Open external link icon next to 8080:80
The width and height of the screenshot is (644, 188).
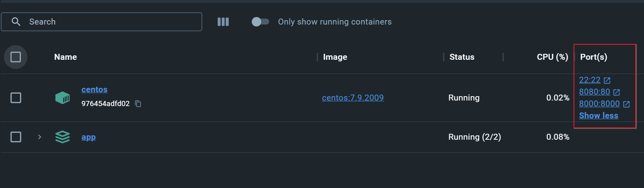point(617,92)
